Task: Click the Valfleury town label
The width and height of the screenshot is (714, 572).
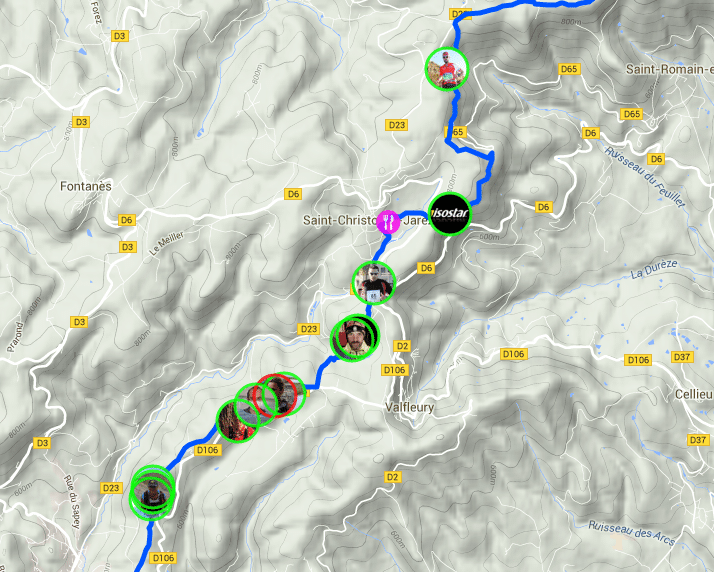Action: [x=409, y=407]
